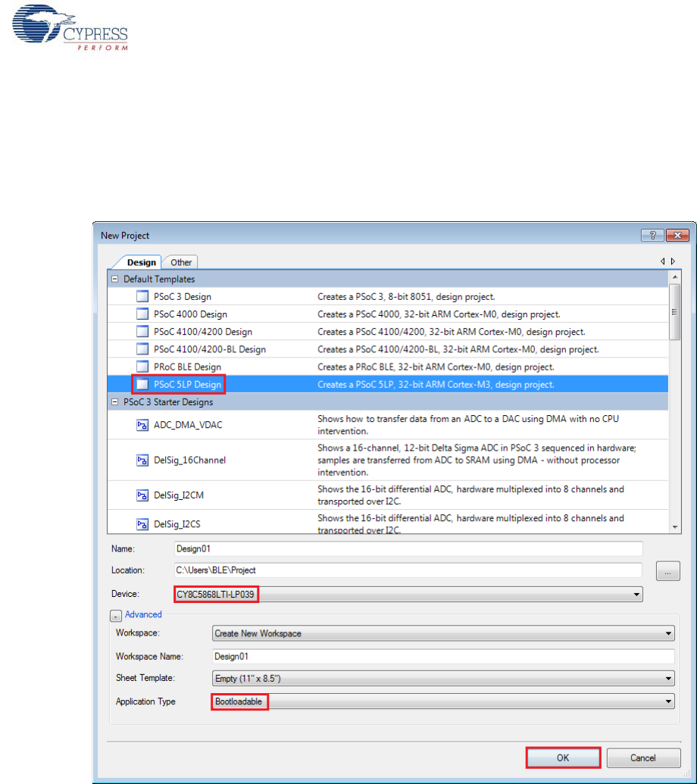Screen dimensions: 697x784
Task: Open the Sheet Template dropdown
Action: pyautogui.click(x=668, y=679)
